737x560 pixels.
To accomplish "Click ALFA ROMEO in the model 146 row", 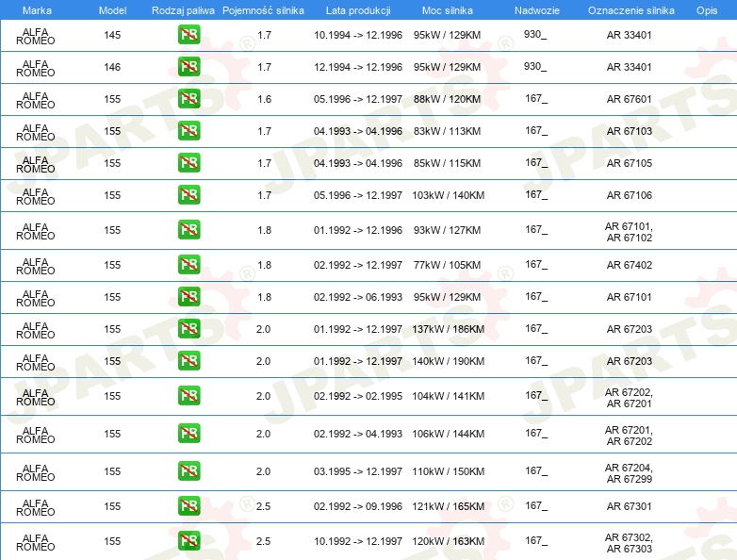I will [35, 68].
